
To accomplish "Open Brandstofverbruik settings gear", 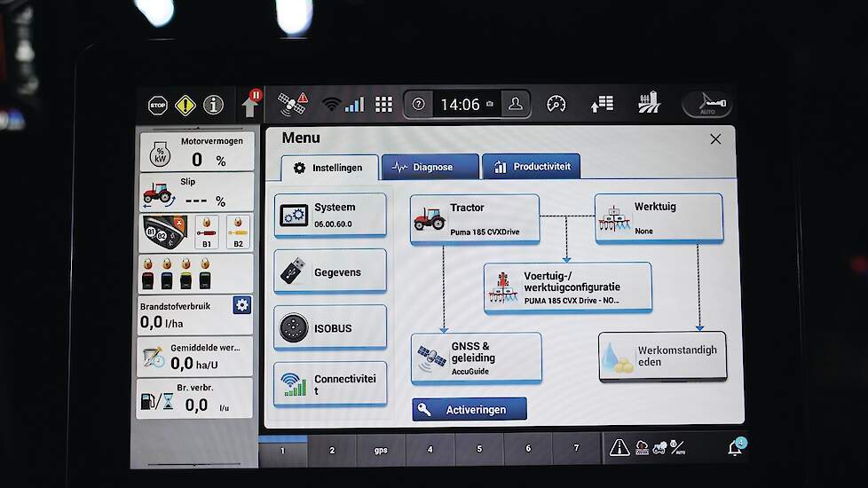I will (242, 305).
